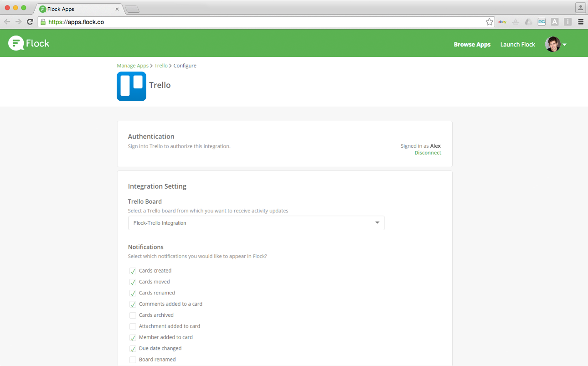The height and width of the screenshot is (366, 588).
Task: Click the Flock Apps tab favicon
Action: (x=42, y=9)
